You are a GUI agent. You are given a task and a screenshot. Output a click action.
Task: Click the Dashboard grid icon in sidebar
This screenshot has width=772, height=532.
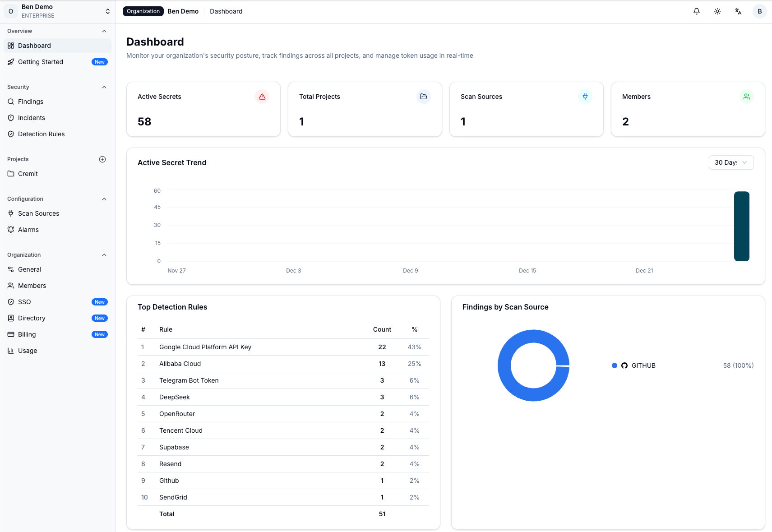[x=11, y=46]
